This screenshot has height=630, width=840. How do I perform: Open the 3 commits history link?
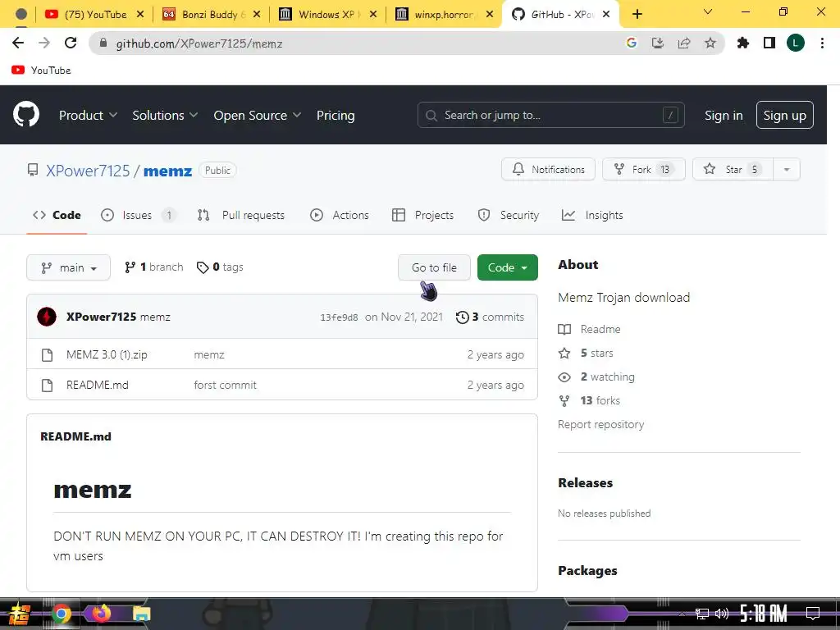click(x=490, y=317)
